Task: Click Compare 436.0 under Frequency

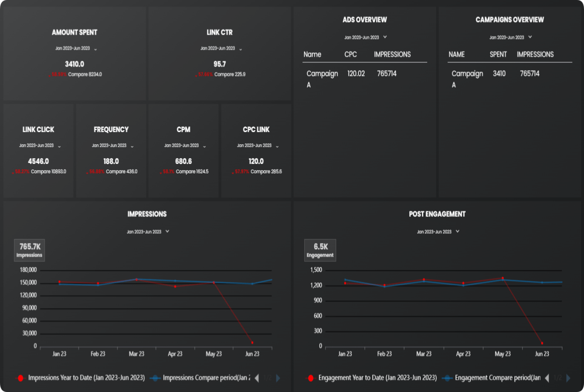Action: (x=122, y=172)
